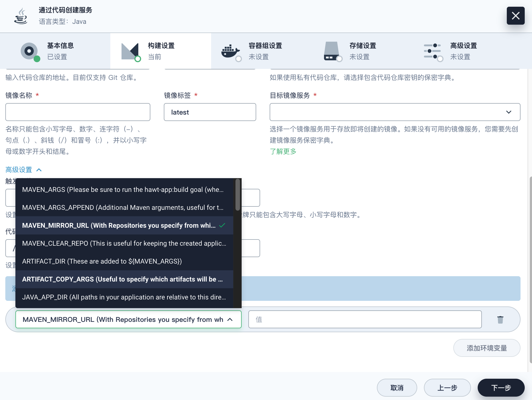Click the 存储设置 disk drive icon
Image resolution: width=532 pixels, height=400 pixels.
pos(332,51)
